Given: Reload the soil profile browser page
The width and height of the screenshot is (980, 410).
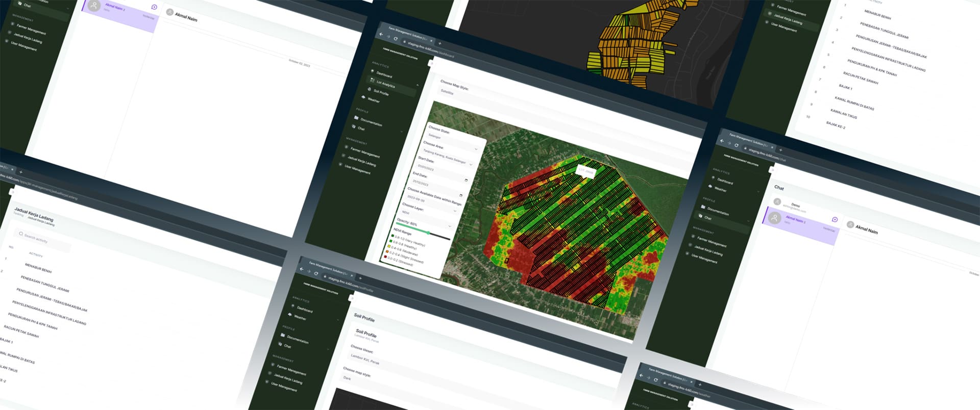Looking at the screenshot, I should pyautogui.click(x=316, y=273).
